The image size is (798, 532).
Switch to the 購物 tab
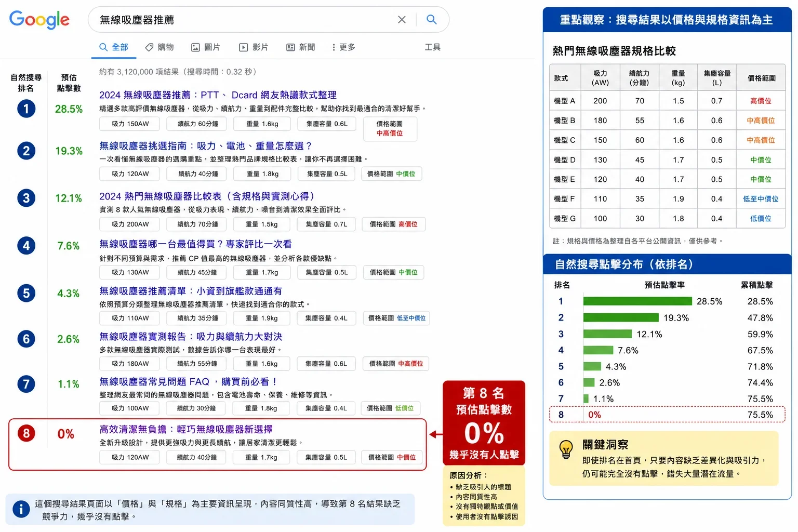[x=159, y=47]
